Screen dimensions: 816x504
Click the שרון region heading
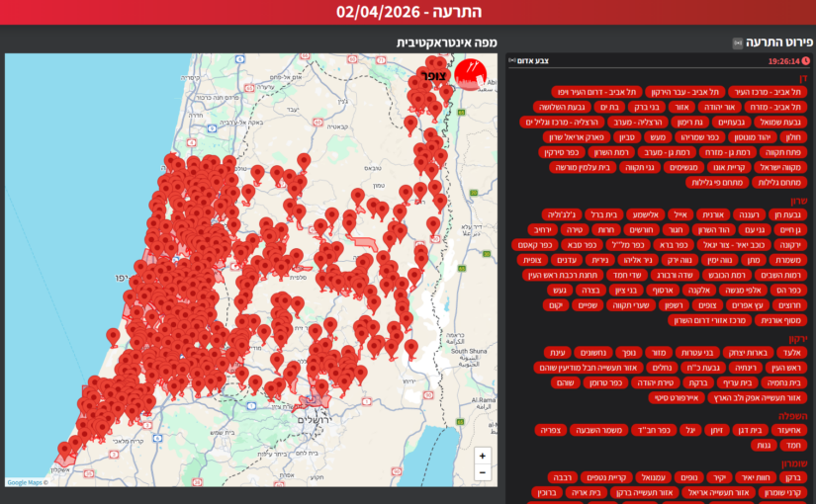(798, 201)
